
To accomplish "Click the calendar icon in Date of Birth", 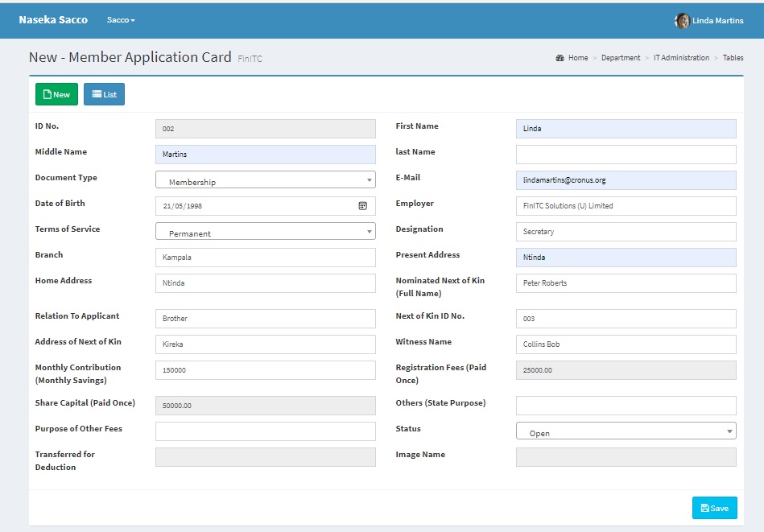I will click(x=362, y=206).
